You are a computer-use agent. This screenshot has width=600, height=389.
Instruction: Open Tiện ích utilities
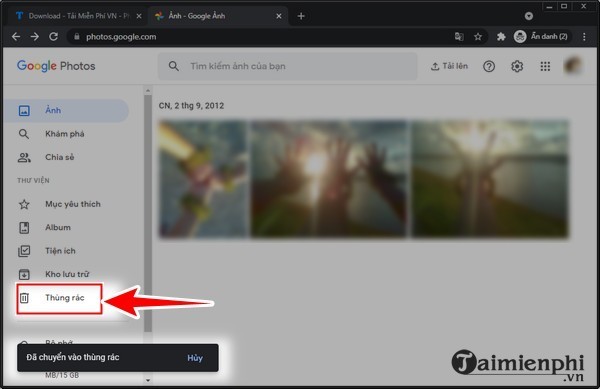coord(66,251)
